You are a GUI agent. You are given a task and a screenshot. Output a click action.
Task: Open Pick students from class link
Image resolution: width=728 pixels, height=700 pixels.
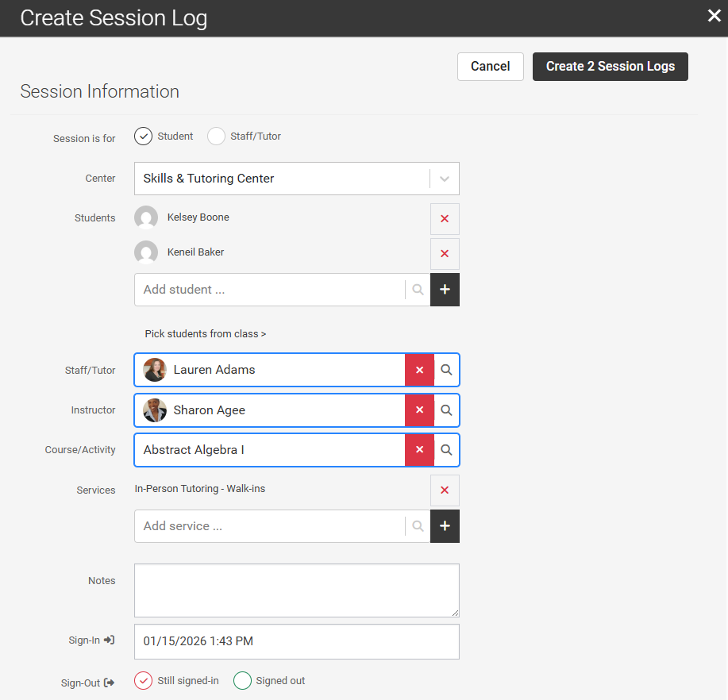[205, 334]
